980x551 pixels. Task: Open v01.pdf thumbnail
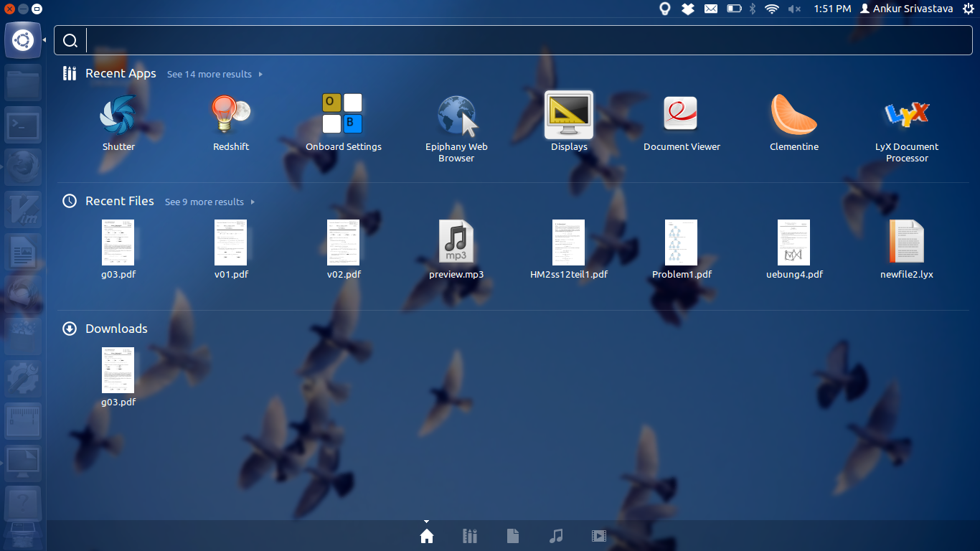(231, 242)
